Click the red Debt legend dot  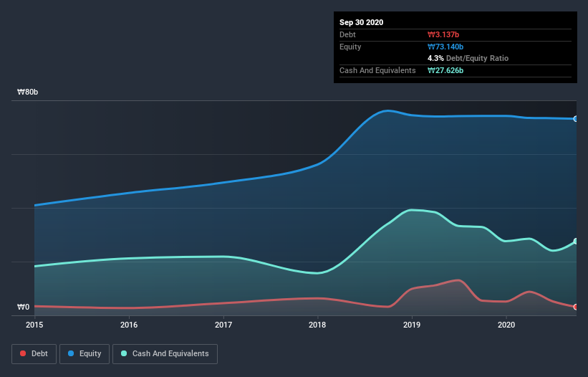pos(23,353)
